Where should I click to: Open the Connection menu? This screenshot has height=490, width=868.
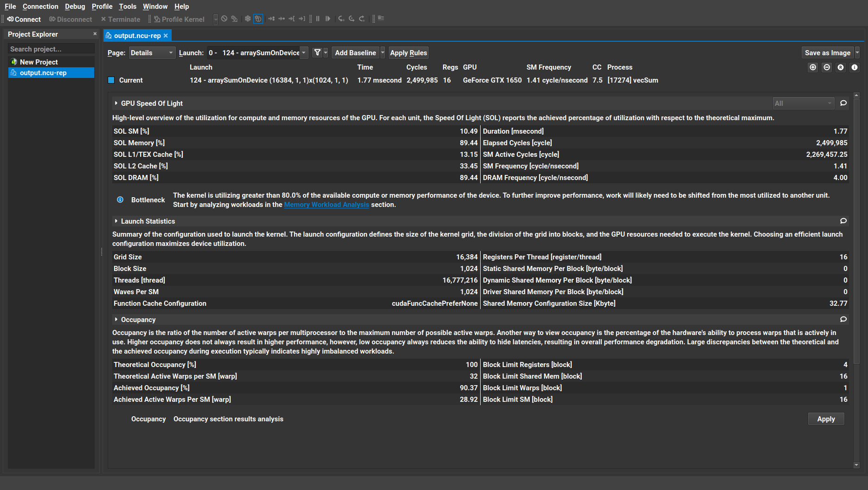pos(40,6)
